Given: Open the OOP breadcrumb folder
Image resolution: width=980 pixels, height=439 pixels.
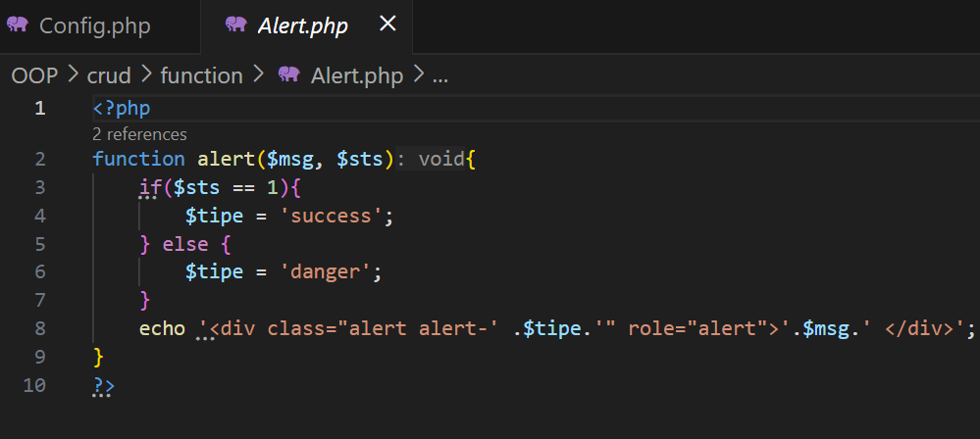Looking at the screenshot, I should 32,75.
